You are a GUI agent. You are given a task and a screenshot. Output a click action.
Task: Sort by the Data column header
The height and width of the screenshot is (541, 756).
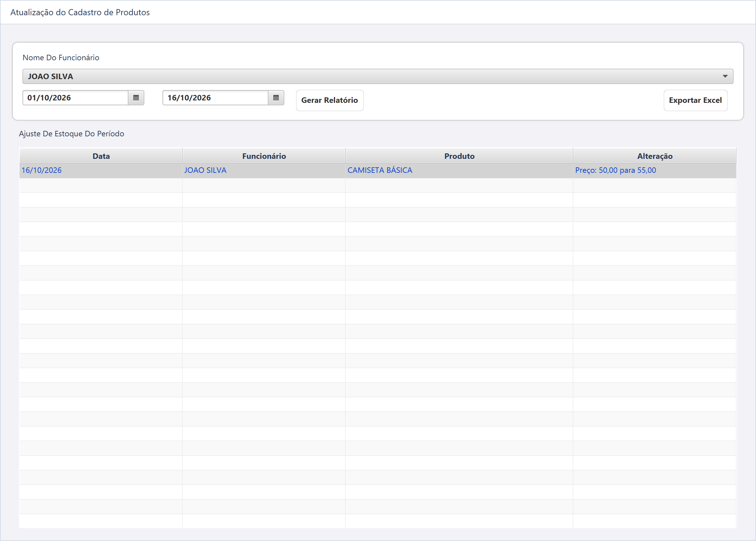(x=101, y=156)
